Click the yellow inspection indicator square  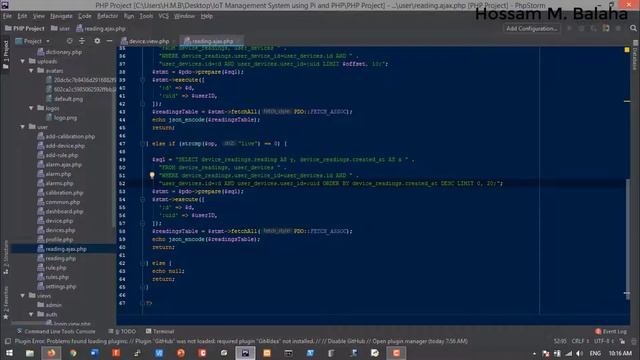[627, 49]
